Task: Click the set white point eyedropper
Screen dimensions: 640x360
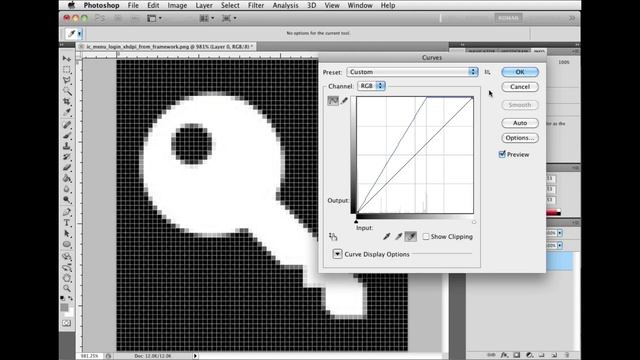Action: (x=411, y=236)
